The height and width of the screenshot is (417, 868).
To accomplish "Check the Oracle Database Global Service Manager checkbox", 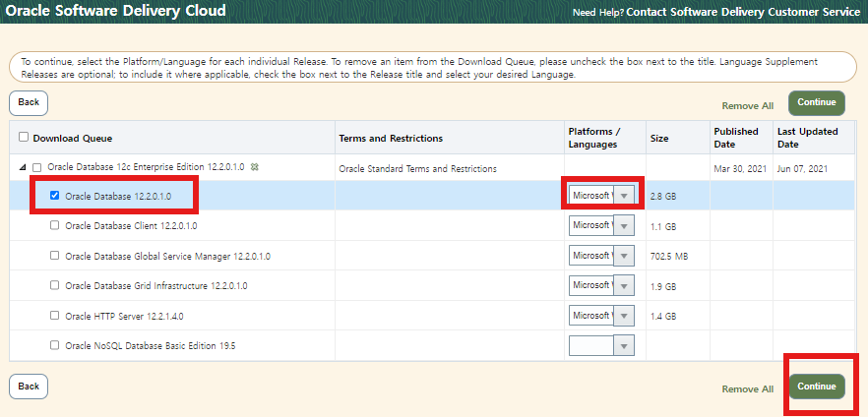I will click(54, 256).
